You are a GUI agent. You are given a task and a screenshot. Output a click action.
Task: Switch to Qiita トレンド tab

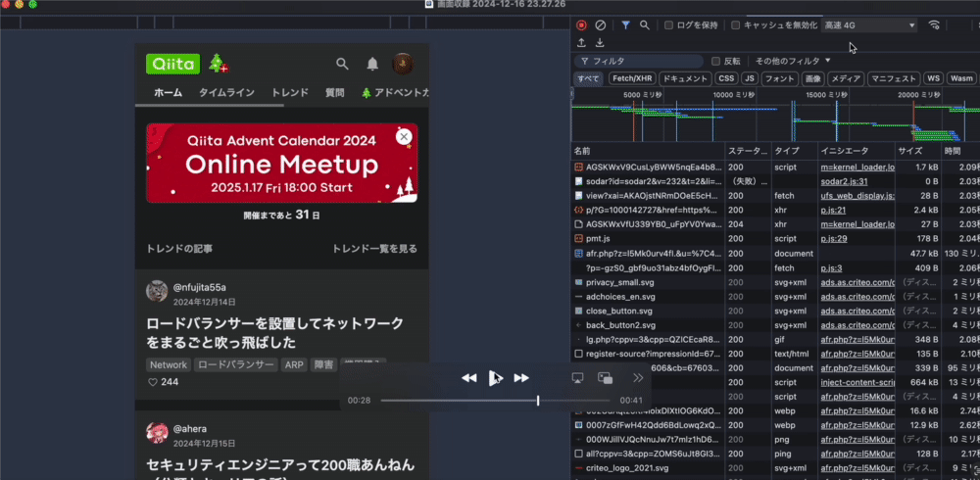click(290, 92)
